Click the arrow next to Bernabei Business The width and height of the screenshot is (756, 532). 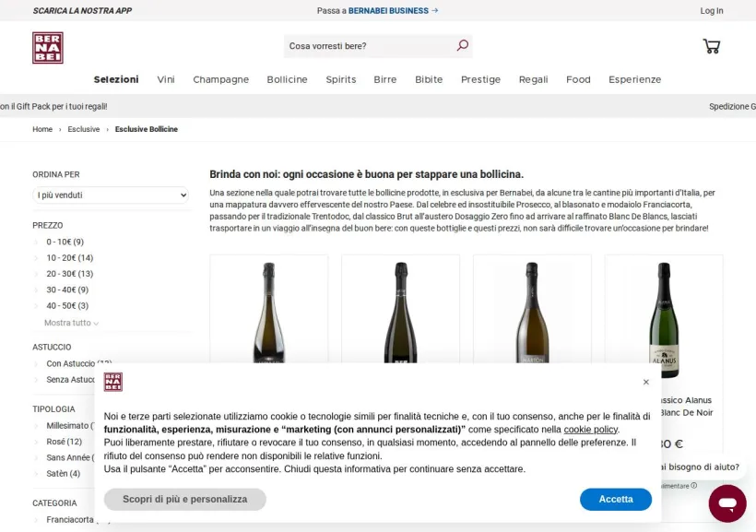[435, 10]
